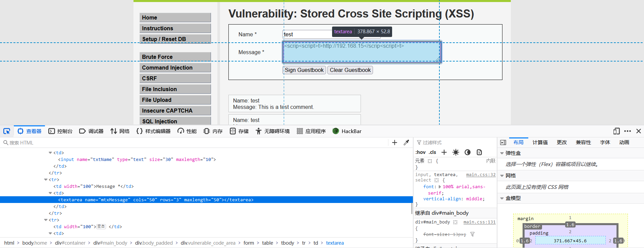Expand the font shorthand property arrow
The image size is (644, 248).
click(x=440, y=187)
